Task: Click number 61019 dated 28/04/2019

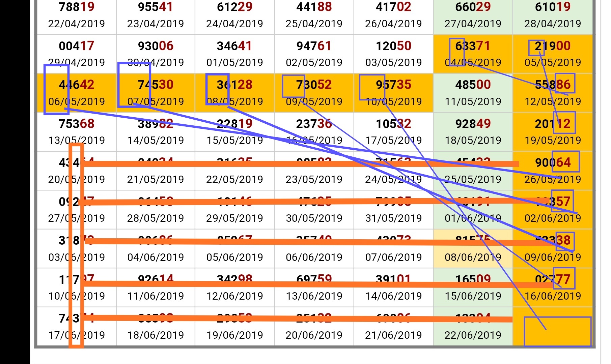Action: point(553,16)
